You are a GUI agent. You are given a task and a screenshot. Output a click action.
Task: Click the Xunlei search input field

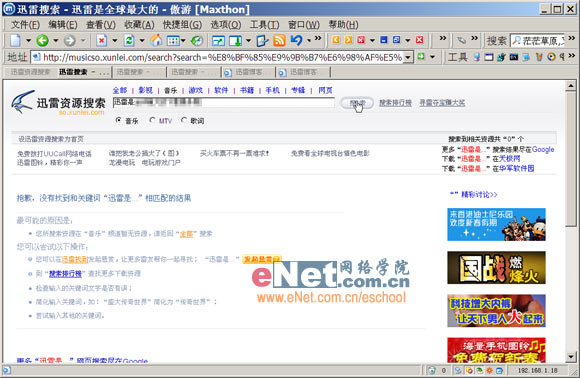pyautogui.click(x=223, y=102)
